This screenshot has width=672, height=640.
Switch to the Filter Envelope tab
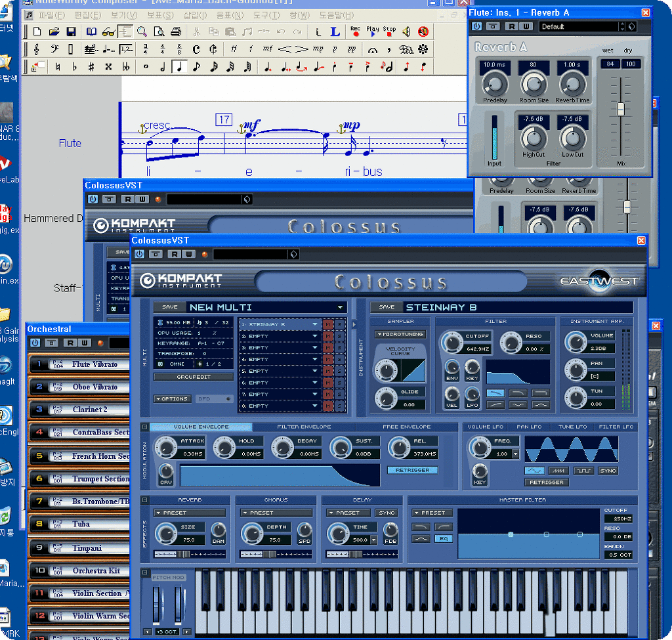point(304,427)
